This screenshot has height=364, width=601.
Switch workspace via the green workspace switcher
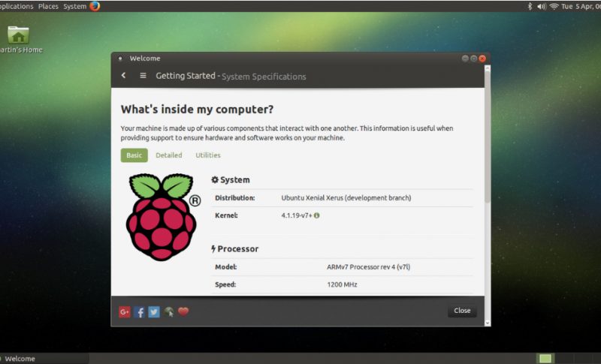coord(545,359)
